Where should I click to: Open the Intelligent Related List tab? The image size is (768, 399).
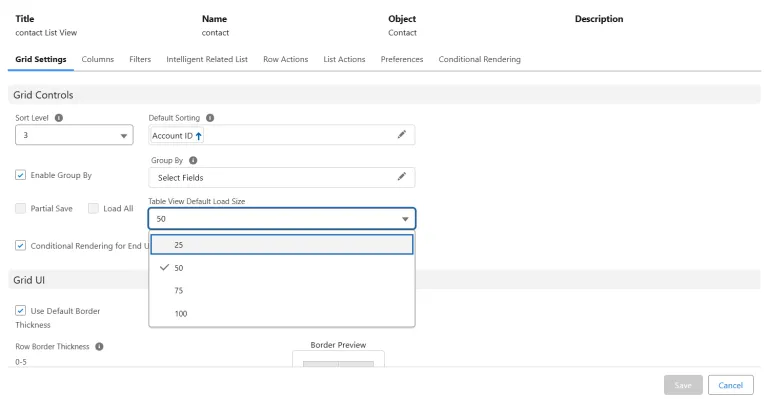(x=207, y=59)
